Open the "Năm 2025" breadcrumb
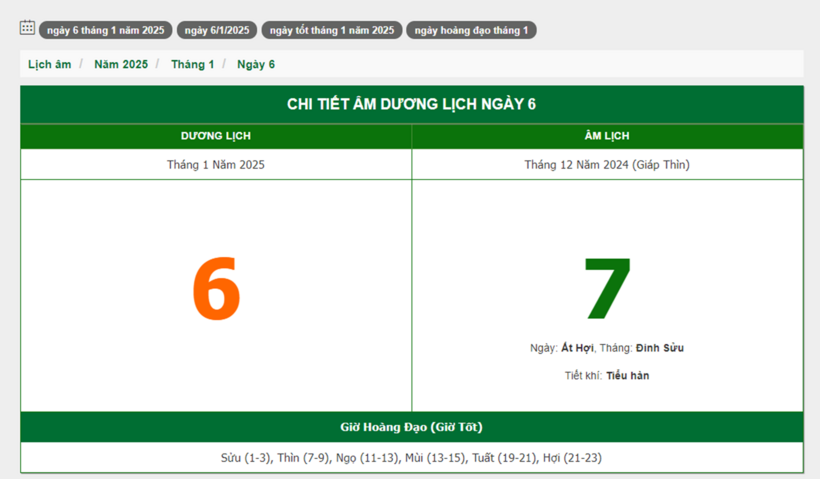 pos(121,64)
